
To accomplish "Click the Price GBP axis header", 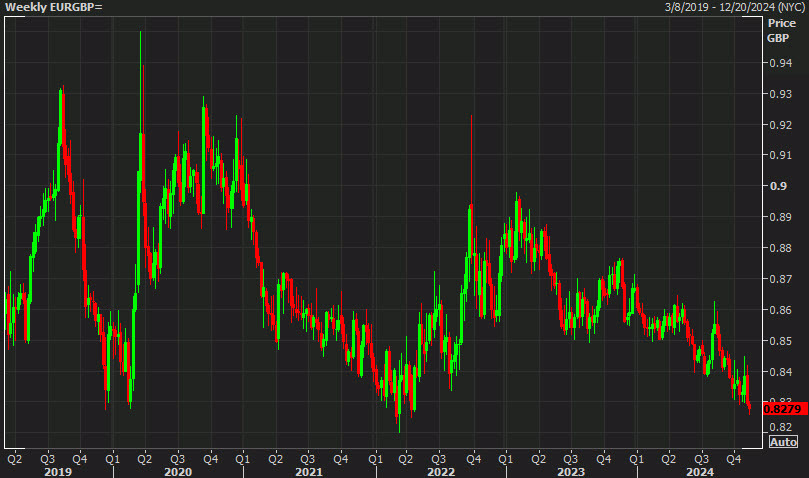I will coord(781,30).
